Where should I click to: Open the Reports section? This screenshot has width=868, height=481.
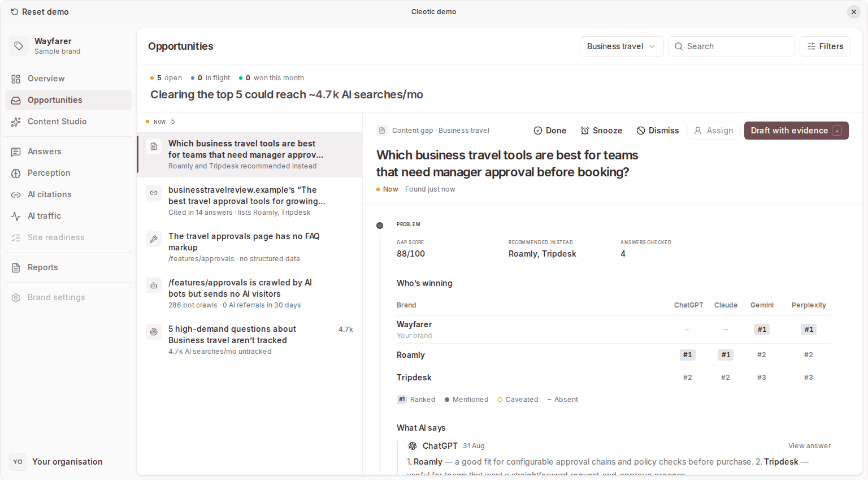[x=68, y=267]
